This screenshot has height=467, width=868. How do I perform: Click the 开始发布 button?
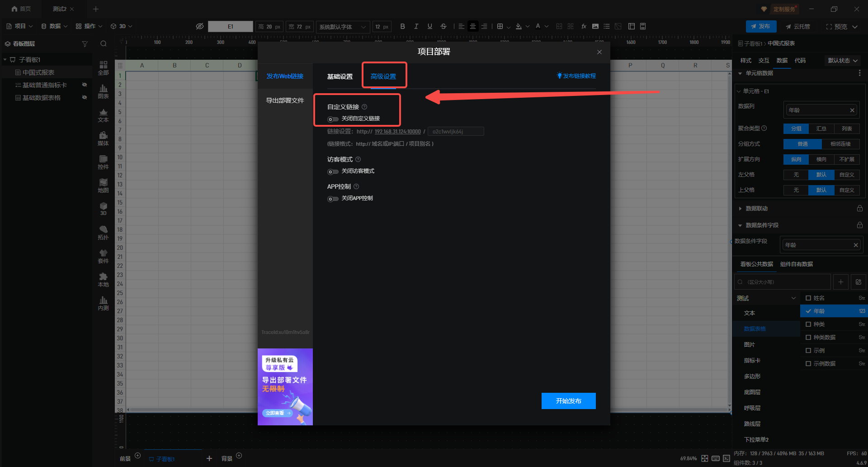(568, 401)
